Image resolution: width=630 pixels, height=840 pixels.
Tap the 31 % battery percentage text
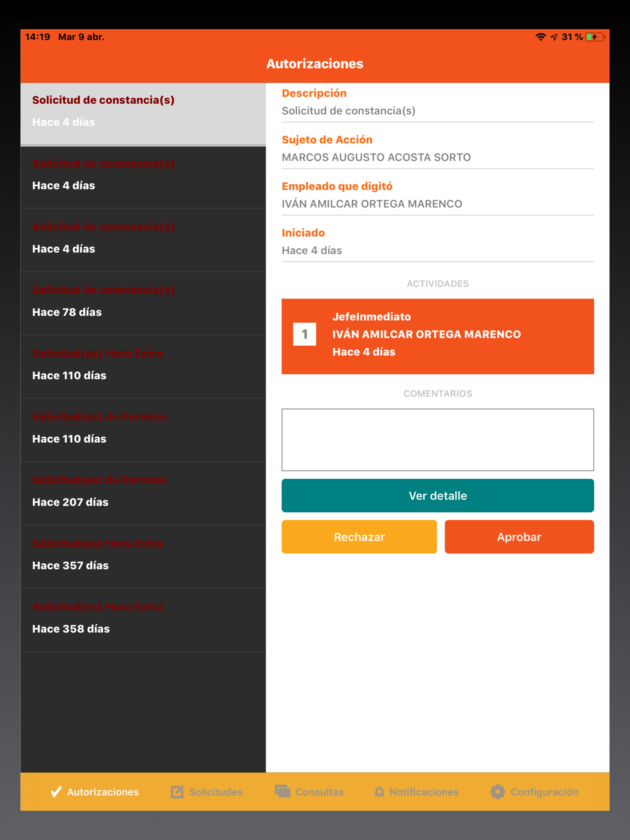(x=572, y=37)
